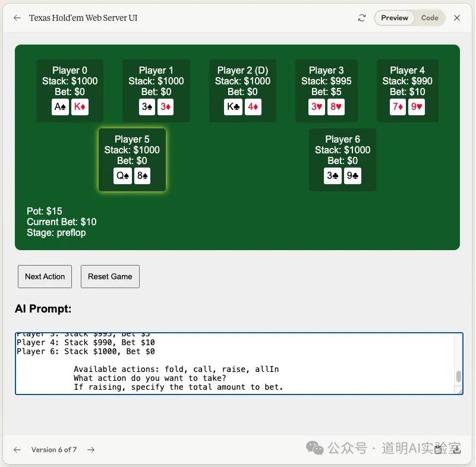Click the AI Prompt textarea scrollbar thumb
Viewport: 476px width, 467px height.
[x=458, y=377]
